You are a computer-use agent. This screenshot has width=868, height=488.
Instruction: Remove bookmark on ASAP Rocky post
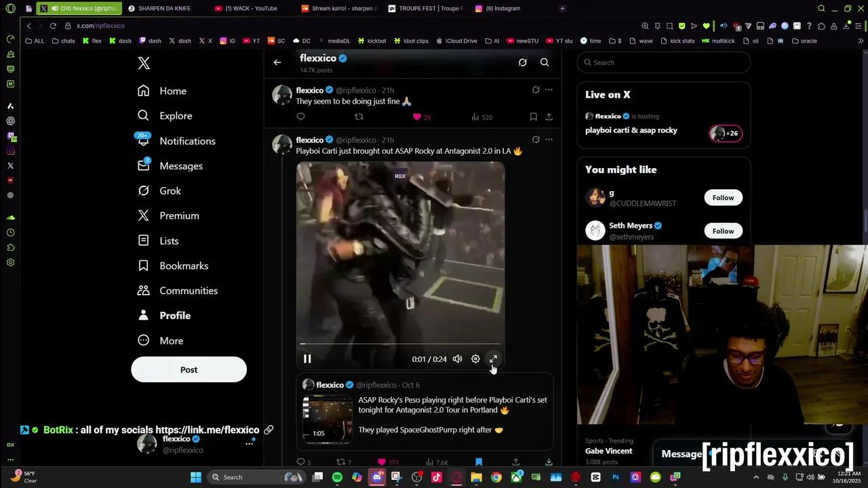479,462
